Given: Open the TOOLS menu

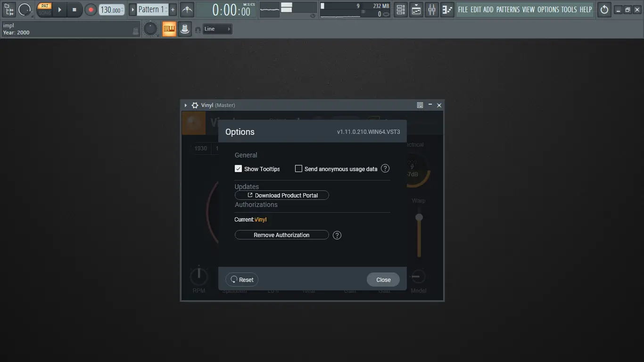Looking at the screenshot, I should click(569, 9).
